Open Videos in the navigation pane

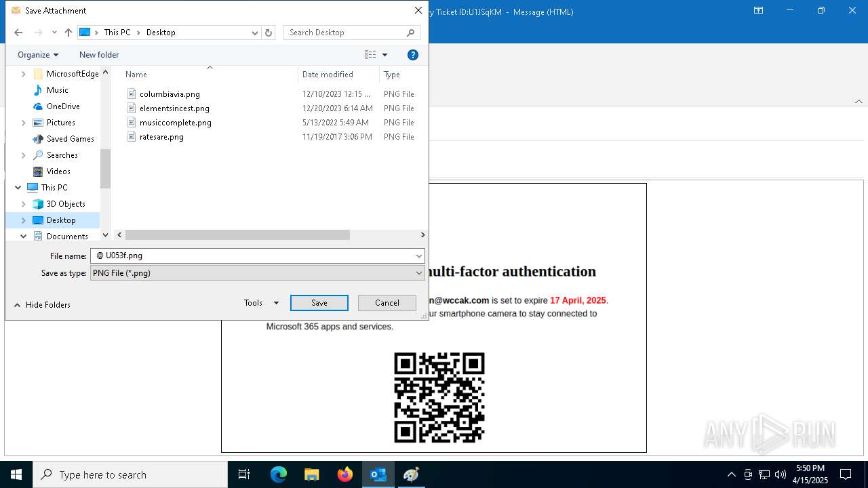(58, 171)
